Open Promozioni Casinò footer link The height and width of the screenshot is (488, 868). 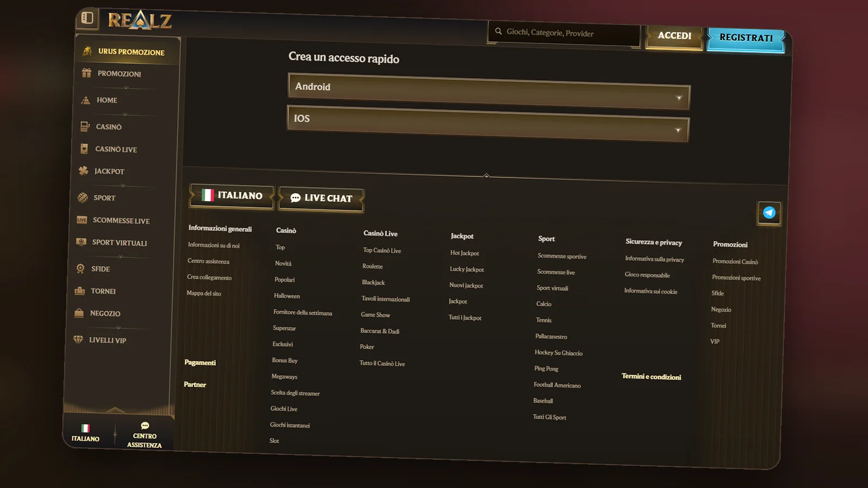coord(735,261)
